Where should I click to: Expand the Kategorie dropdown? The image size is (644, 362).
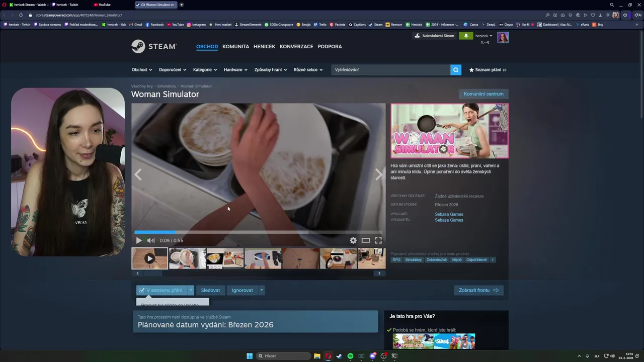click(x=205, y=70)
